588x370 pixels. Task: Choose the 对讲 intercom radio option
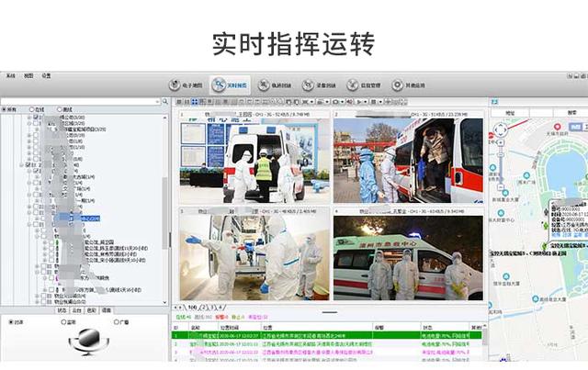pyautogui.click(x=11, y=322)
